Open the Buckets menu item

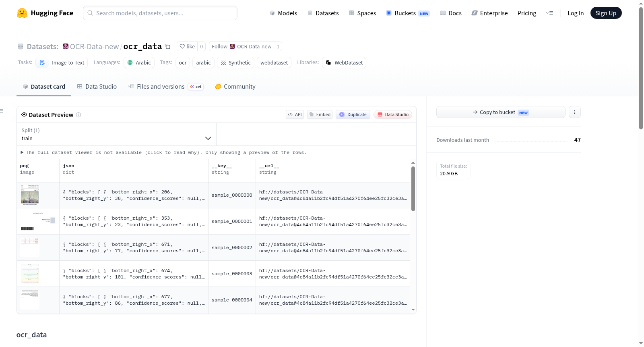(408, 13)
